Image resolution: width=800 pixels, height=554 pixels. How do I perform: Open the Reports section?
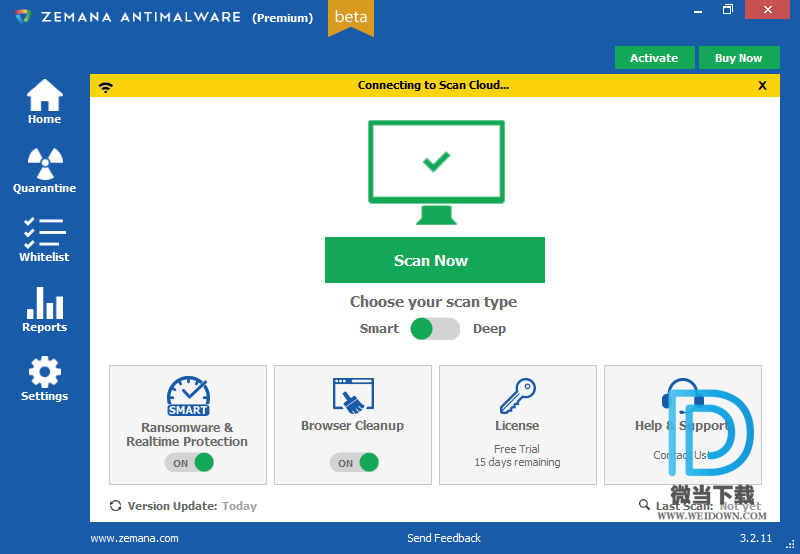click(44, 310)
